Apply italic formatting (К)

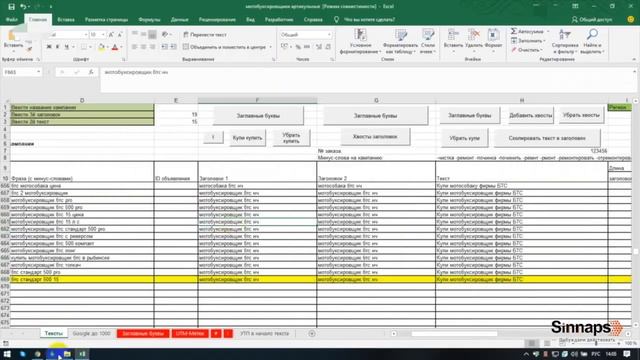pos(58,47)
